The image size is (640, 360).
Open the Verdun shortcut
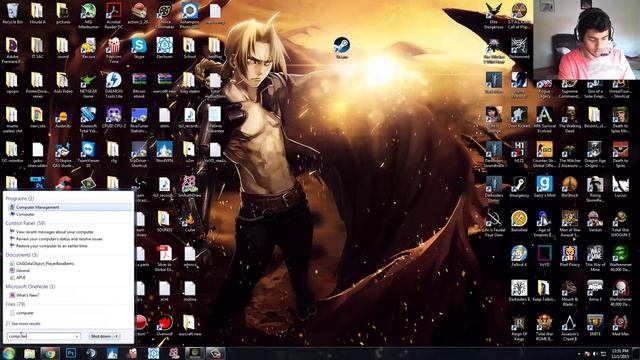[x=595, y=222]
